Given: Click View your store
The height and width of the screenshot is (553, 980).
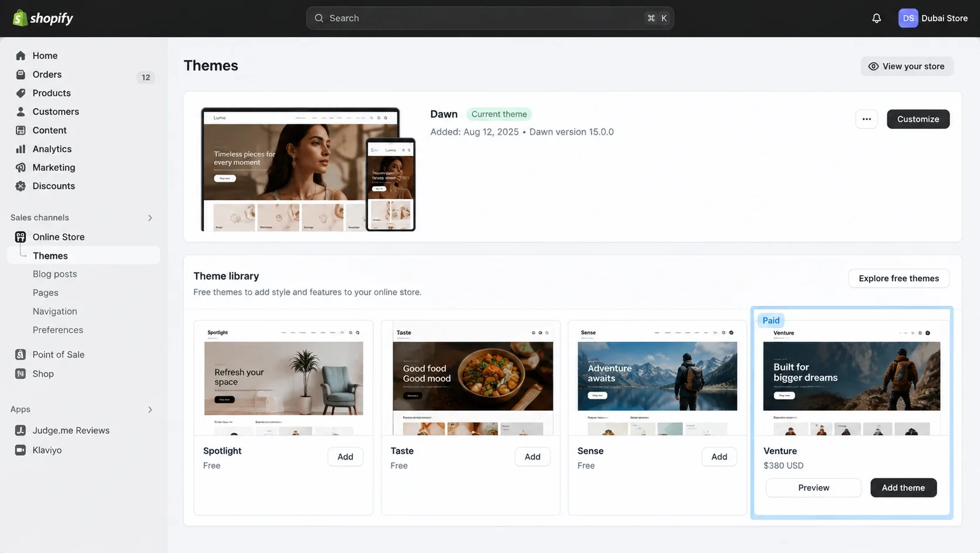Looking at the screenshot, I should pos(907,66).
